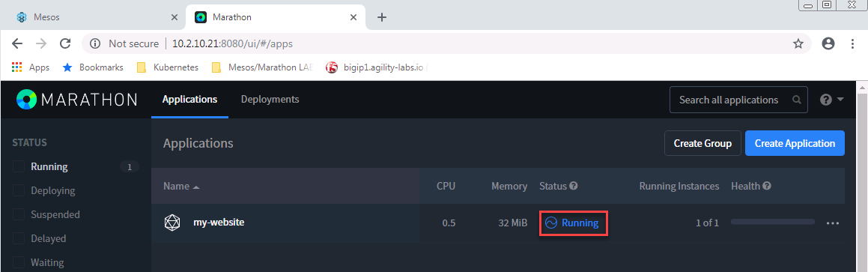Open the Chrome three-dot menu
This screenshot has height=272, width=868.
852,43
